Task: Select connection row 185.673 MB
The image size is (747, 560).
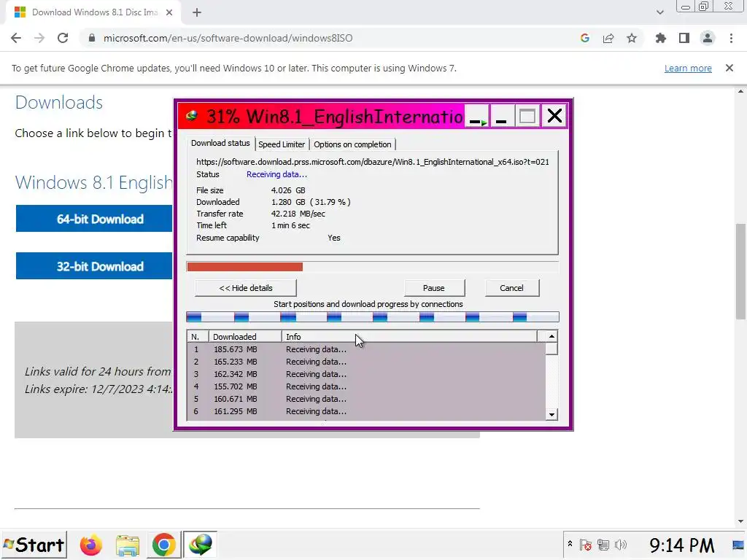Action: [x=366, y=349]
